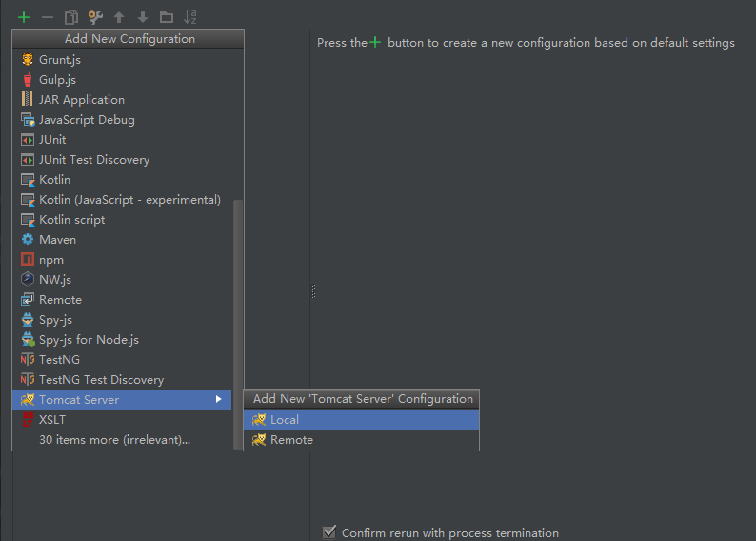Click the Tomcat cat icon beside Remote in submenu
756x541 pixels.
[259, 440]
